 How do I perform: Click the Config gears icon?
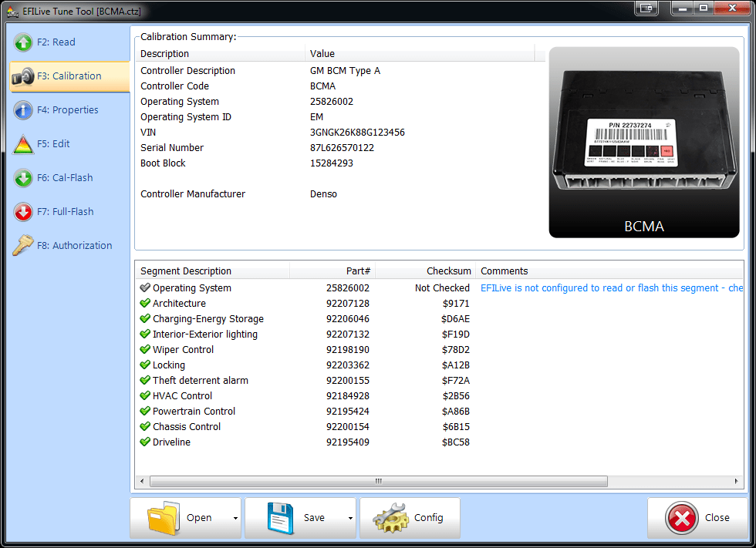point(392,517)
